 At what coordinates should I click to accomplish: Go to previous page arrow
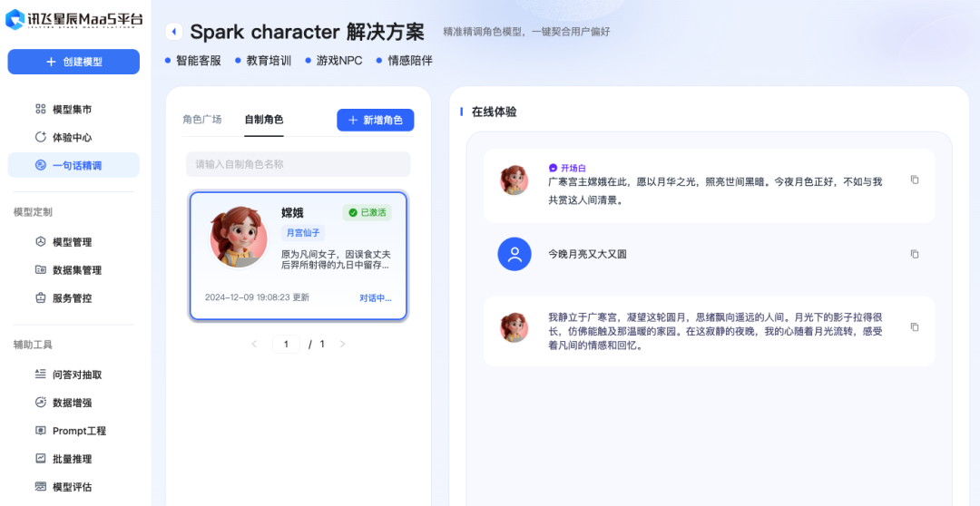[254, 345]
